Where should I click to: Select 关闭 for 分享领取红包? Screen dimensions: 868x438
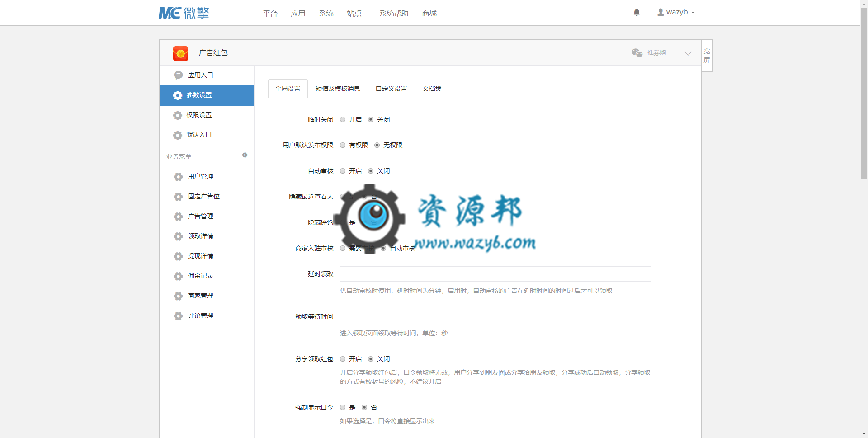371,359
